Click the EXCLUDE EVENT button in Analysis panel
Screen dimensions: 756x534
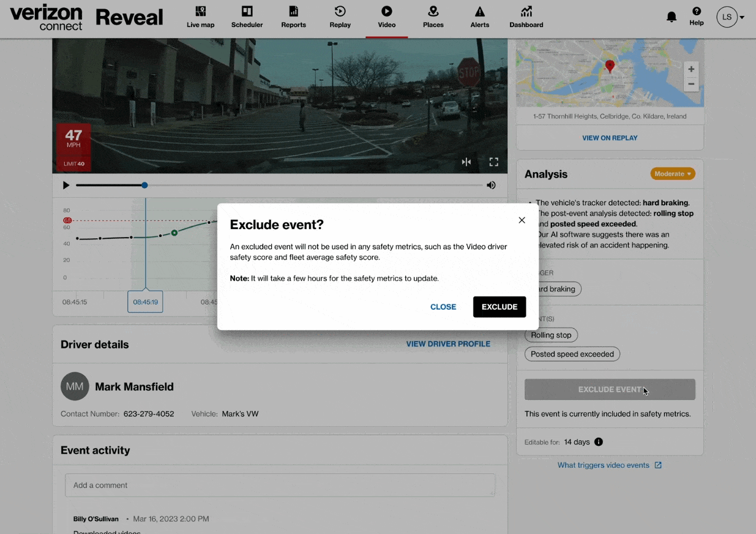click(x=610, y=389)
